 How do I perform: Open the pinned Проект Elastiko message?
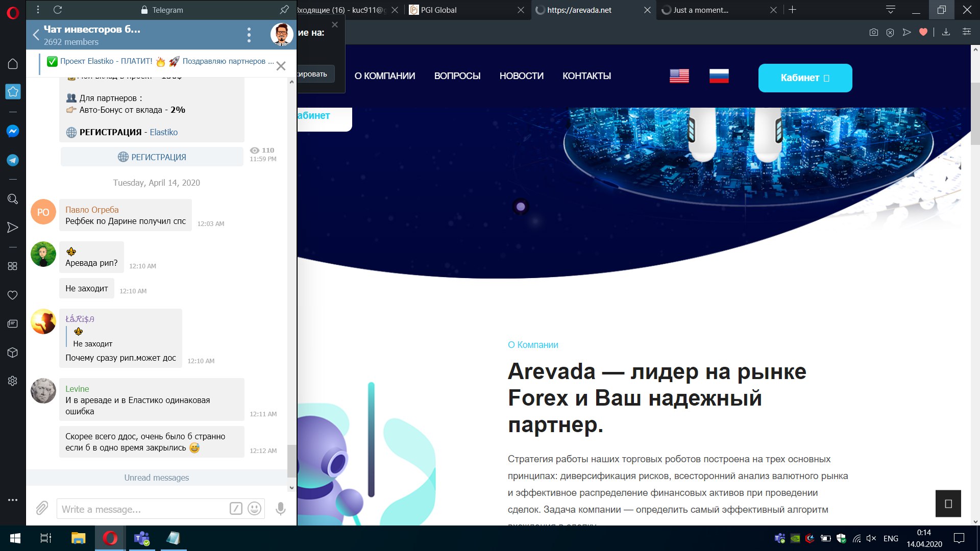[160, 61]
